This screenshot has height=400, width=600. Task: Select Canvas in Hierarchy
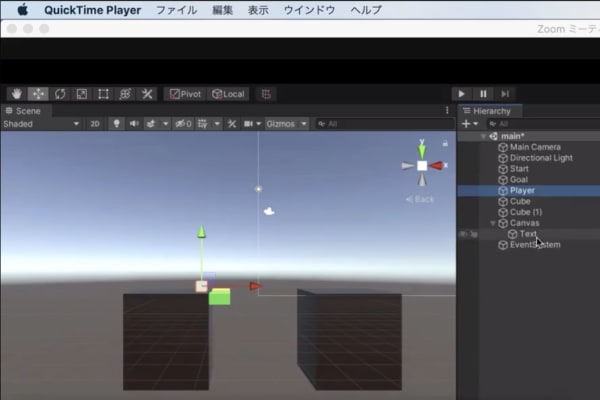coord(524,223)
